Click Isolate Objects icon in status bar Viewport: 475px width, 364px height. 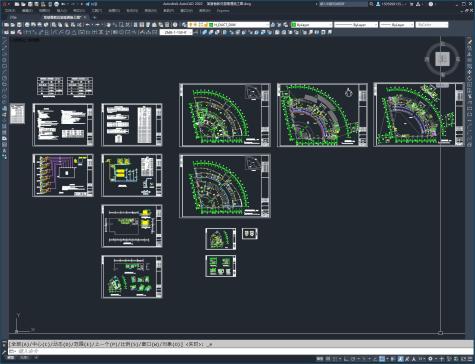click(x=448, y=359)
